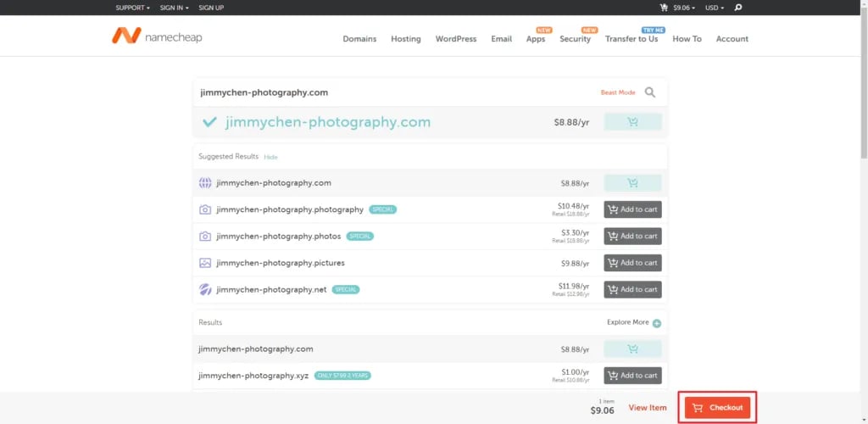Click the camera icon beside .photography domain
This screenshot has height=424, width=868.
pos(205,209)
